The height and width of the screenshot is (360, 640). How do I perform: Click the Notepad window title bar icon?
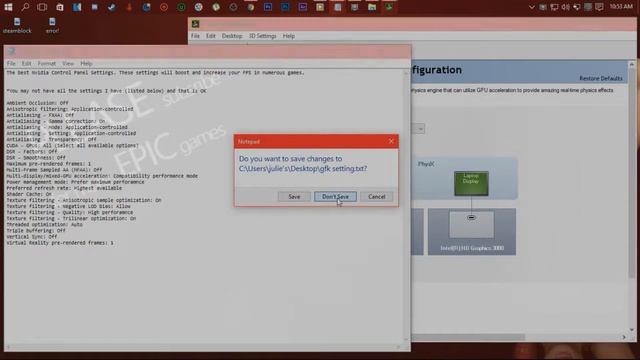[x=11, y=51]
